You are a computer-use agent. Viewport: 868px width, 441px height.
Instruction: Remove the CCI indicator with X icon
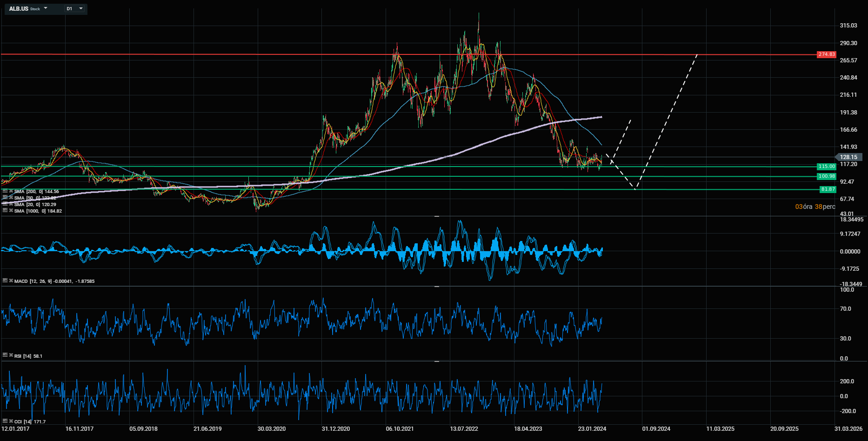pos(11,421)
